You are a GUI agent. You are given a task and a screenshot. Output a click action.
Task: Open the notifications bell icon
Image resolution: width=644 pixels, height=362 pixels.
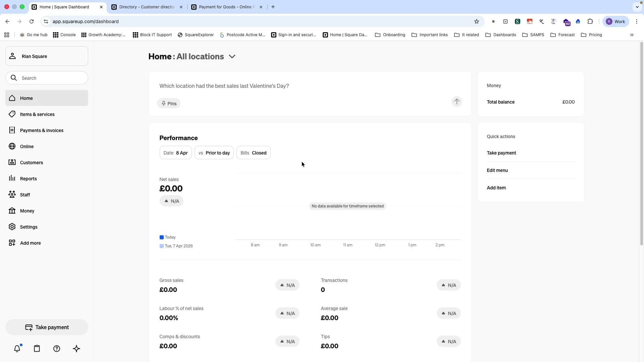pos(17,349)
